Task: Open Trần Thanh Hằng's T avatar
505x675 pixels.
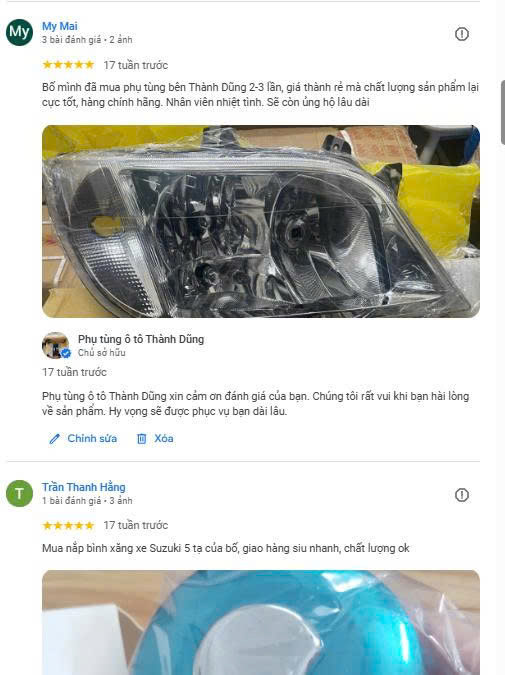Action: 19,493
